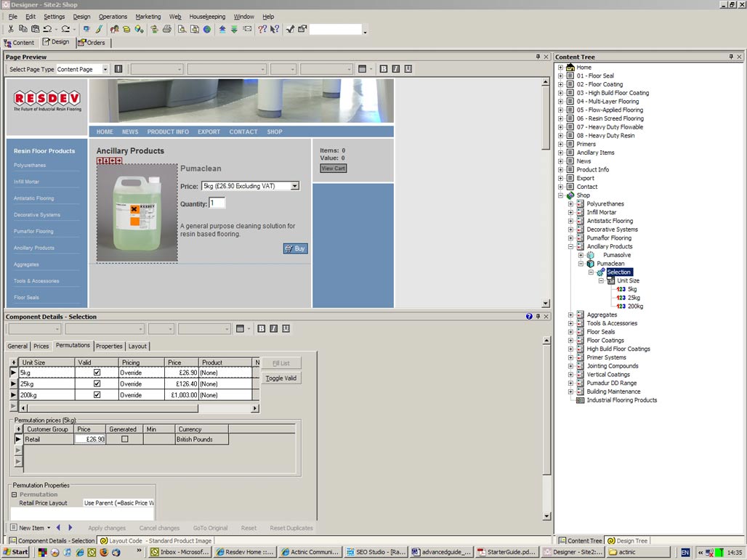The width and height of the screenshot is (747, 560).
Task: Click the Italic icon in Component Details toolbar
Action: (x=273, y=329)
